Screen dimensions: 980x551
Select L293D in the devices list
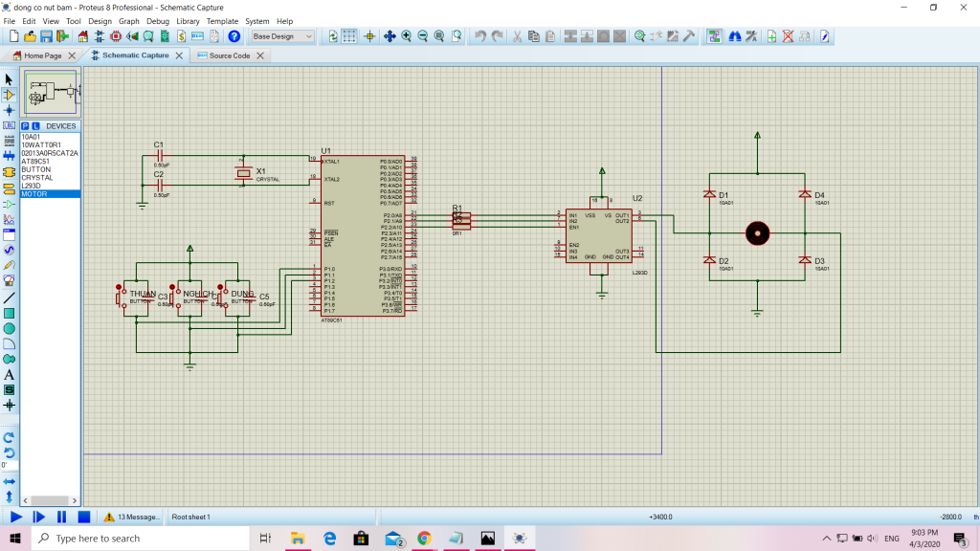pos(32,186)
